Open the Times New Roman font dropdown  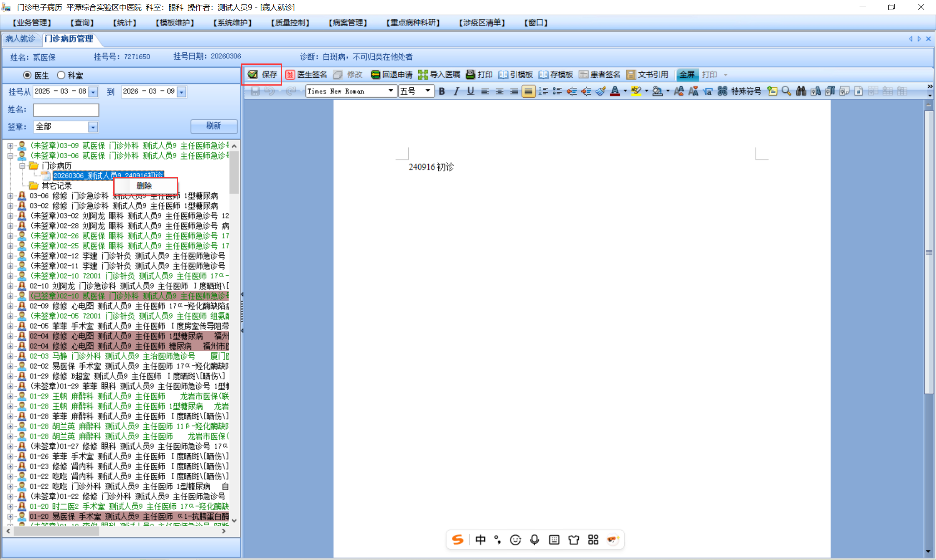390,91
